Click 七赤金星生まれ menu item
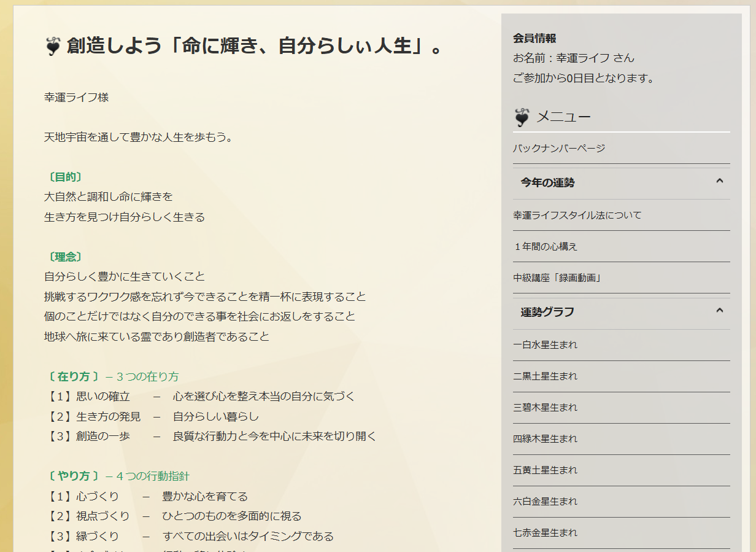Viewport: 756px width, 552px height. [x=545, y=533]
